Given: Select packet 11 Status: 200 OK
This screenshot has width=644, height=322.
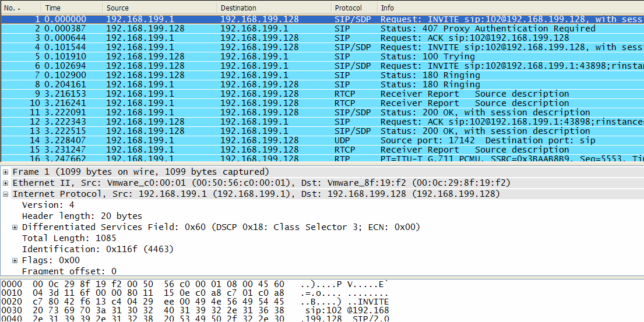Looking at the screenshot, I should 322,112.
